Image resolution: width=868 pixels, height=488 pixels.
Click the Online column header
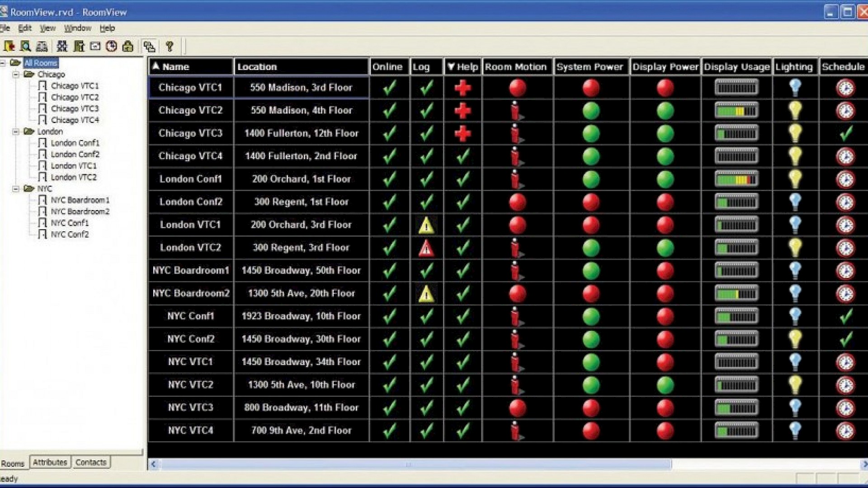[x=389, y=66]
